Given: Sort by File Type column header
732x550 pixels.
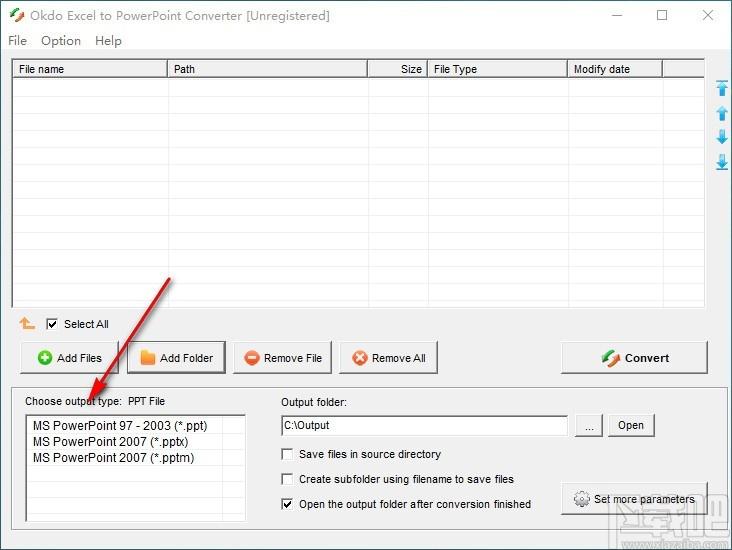Looking at the screenshot, I should coord(497,69).
